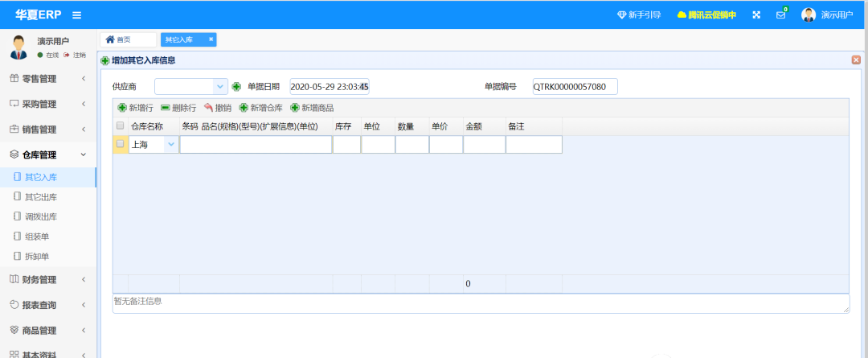Open the 调拨出库 sidebar item

point(48,216)
